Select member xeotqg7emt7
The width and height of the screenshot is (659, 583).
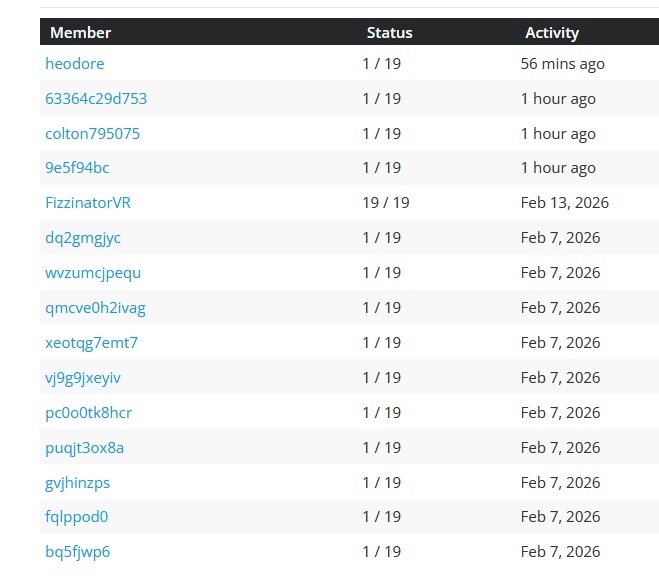(92, 343)
